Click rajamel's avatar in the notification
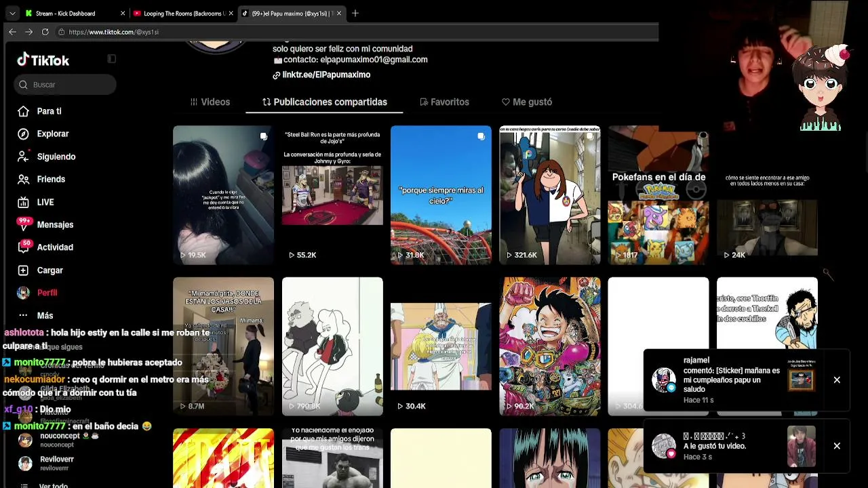Viewport: 868px width, 488px height. point(664,380)
